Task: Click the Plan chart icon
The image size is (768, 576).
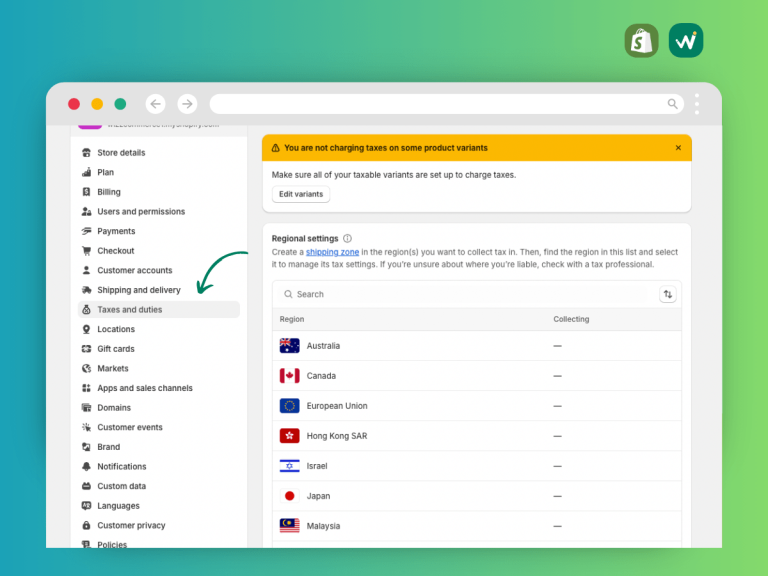Action: [x=86, y=172]
